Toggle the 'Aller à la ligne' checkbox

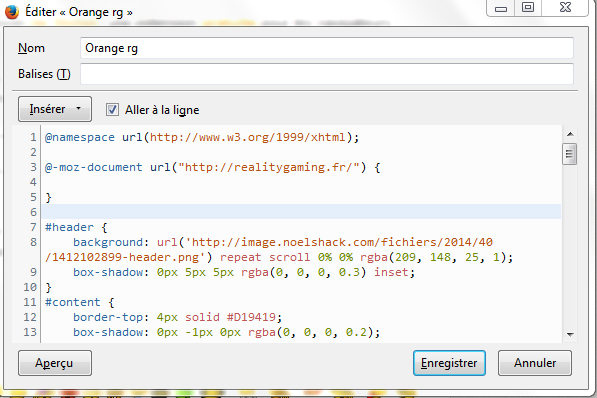[112, 110]
